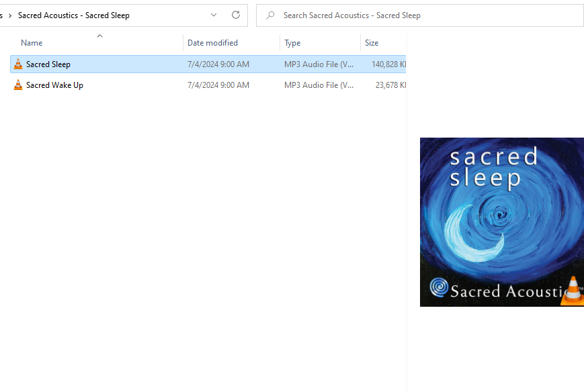Open the Name column sort options
Screen dimensions: 584x392
coord(32,42)
